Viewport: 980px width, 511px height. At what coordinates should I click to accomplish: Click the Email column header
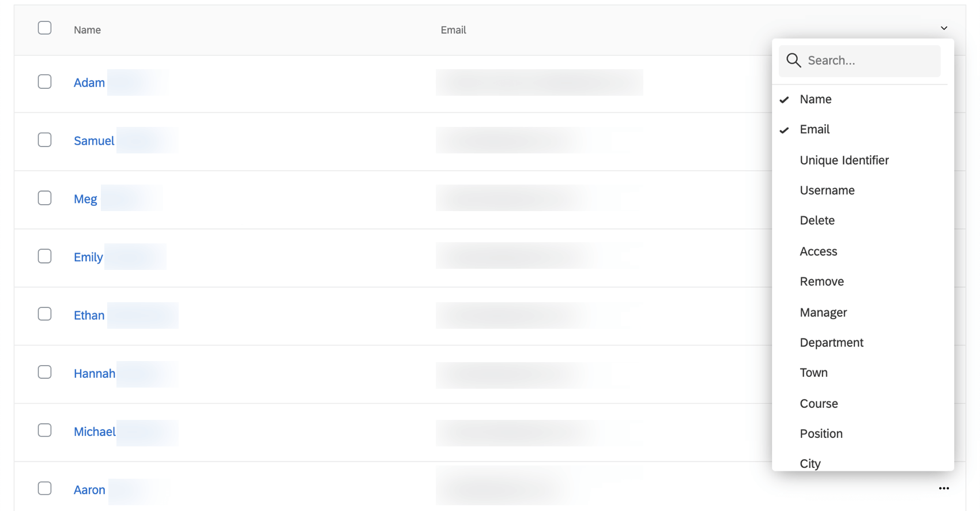coord(453,29)
